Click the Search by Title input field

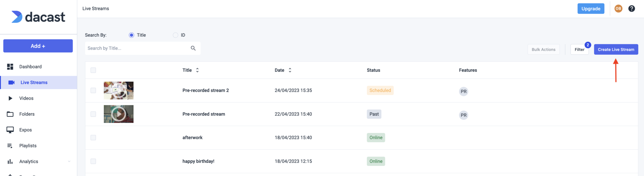pos(137,48)
